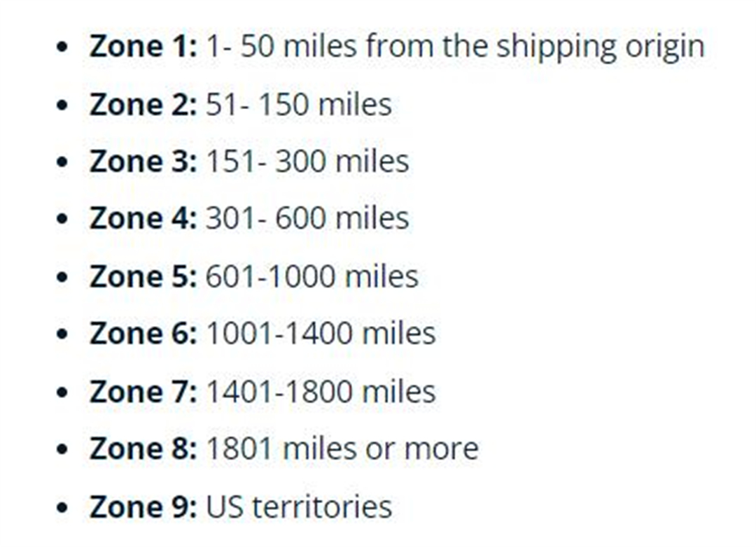The width and height of the screenshot is (756, 547).
Task: Click the '601-1000 miles' text
Action: pyautogui.click(x=312, y=276)
